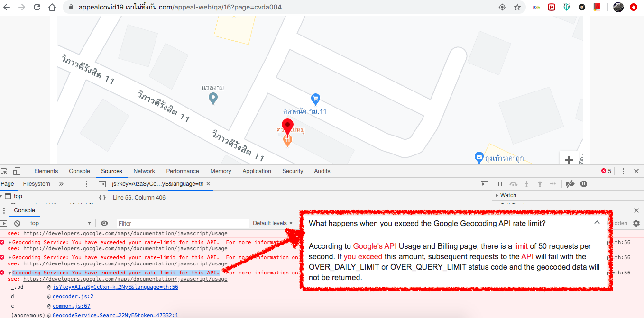Select the ถุงเท้าราคาถูก shop marker
The height and width of the screenshot is (318, 644).
coord(479,157)
